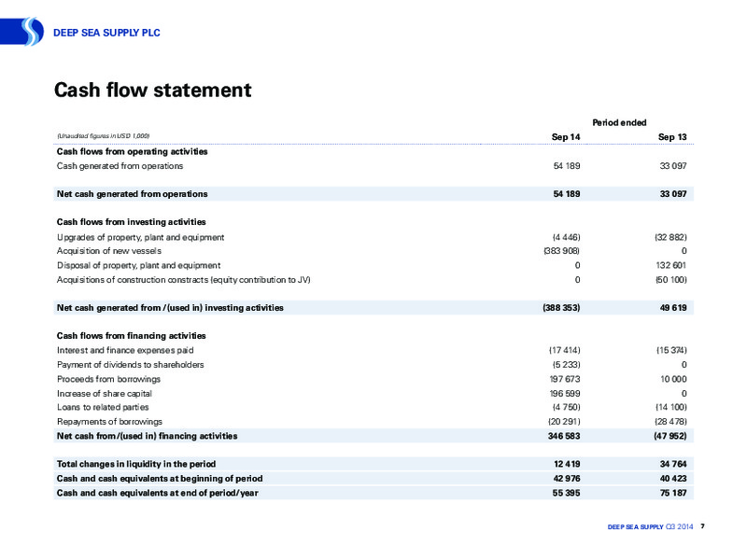Click value (383 908) for new vessels
The image size is (747, 560).
click(x=562, y=251)
